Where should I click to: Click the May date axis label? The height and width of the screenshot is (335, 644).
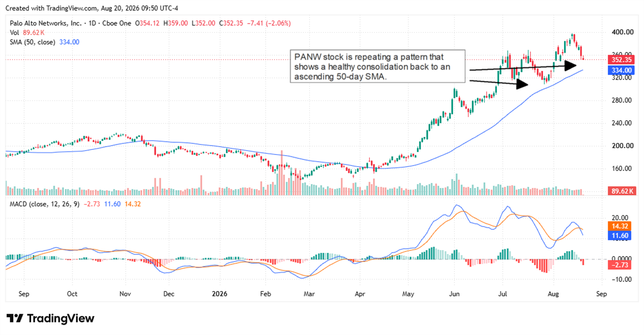pyautogui.click(x=409, y=294)
